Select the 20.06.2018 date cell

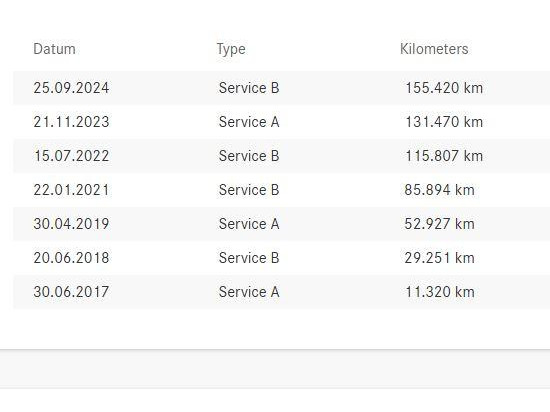71,258
